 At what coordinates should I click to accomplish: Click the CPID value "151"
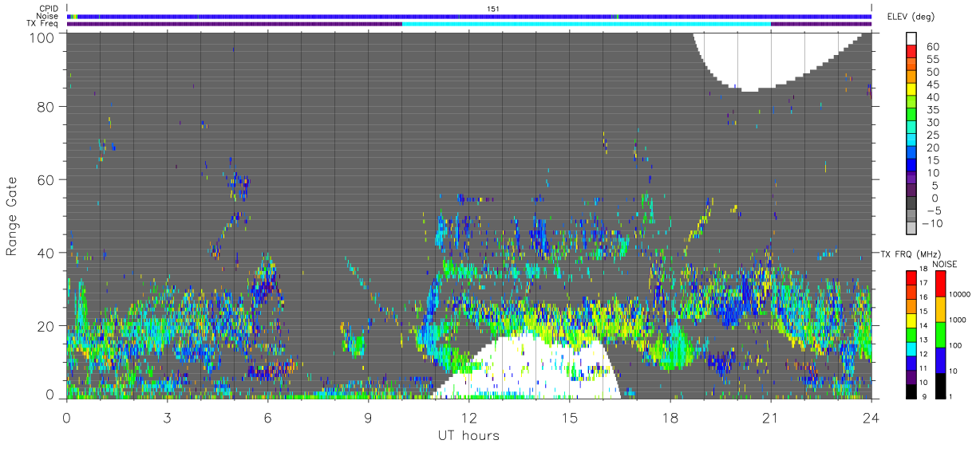click(493, 9)
